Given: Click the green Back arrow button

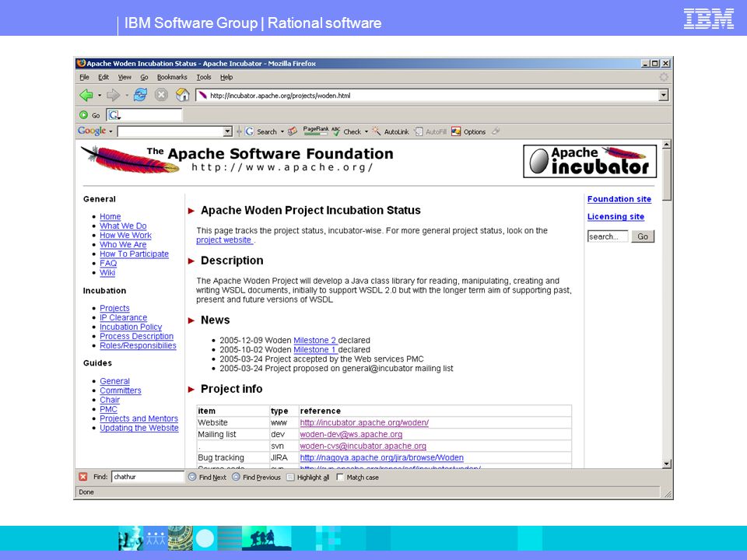Looking at the screenshot, I should pyautogui.click(x=86, y=95).
